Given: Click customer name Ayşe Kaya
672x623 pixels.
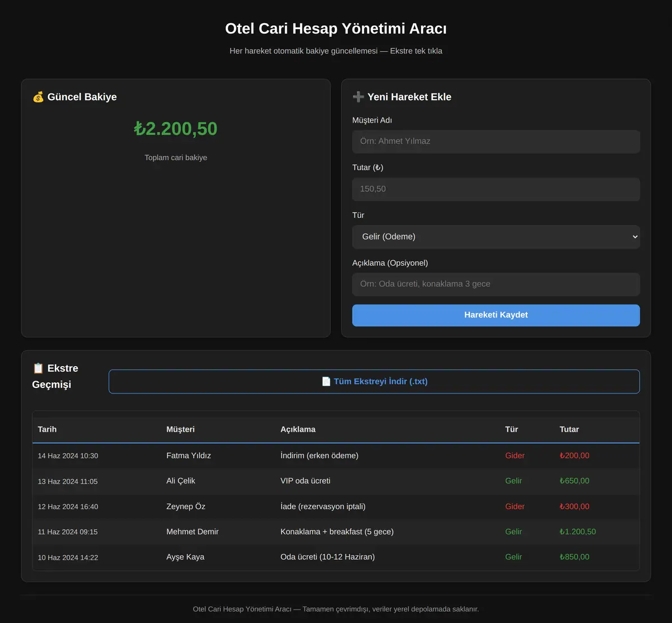Looking at the screenshot, I should point(185,557).
